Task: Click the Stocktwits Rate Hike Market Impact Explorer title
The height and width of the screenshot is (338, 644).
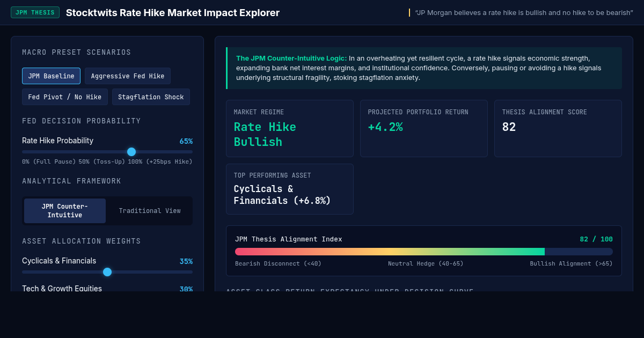Action: pyautogui.click(x=173, y=12)
